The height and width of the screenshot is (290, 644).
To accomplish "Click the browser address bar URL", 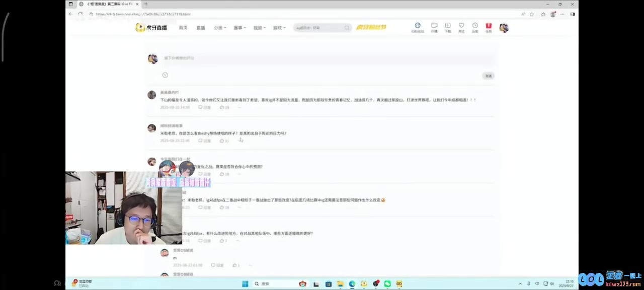I will (x=143, y=14).
